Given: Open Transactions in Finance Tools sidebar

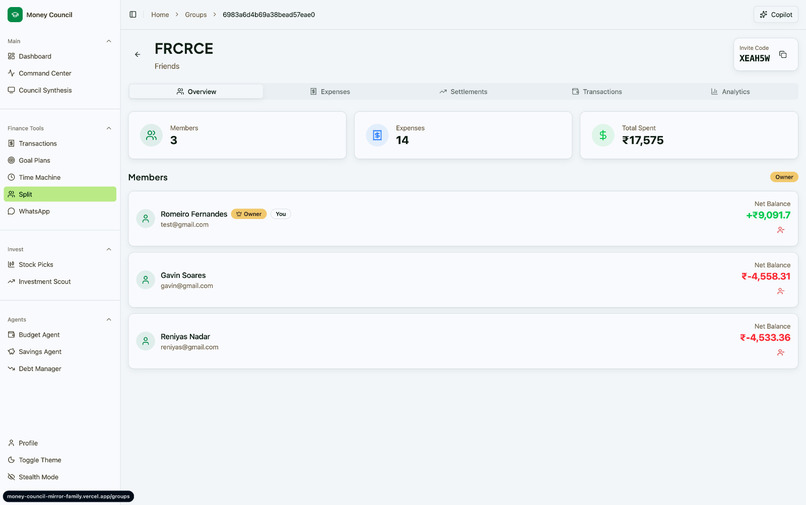Looking at the screenshot, I should coord(60,143).
